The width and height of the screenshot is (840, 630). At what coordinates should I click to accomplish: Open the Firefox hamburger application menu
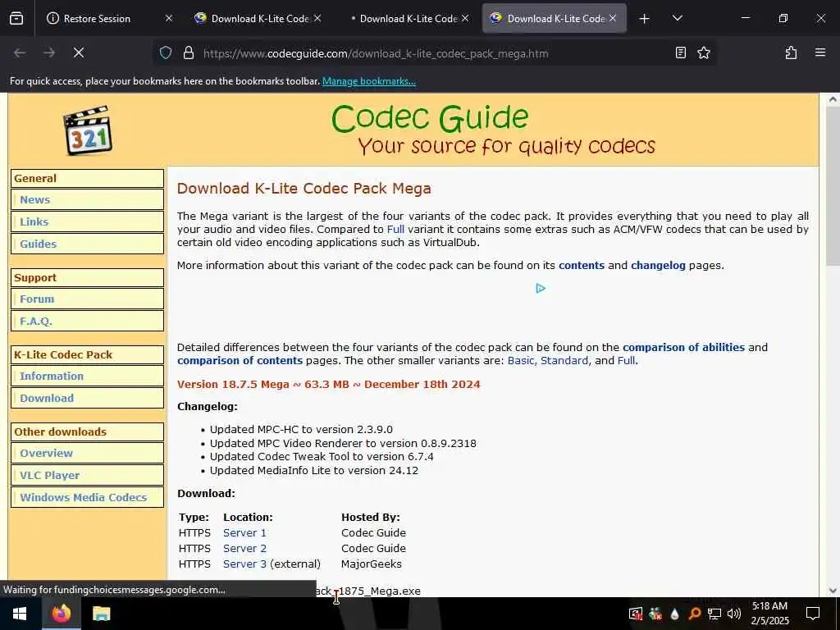pyautogui.click(x=820, y=52)
